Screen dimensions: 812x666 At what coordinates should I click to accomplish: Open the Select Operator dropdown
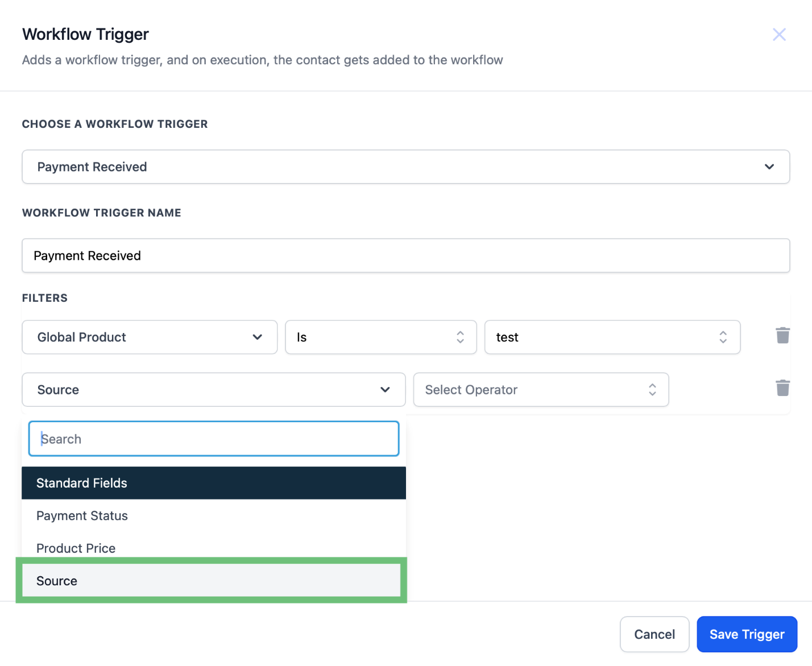tap(541, 390)
